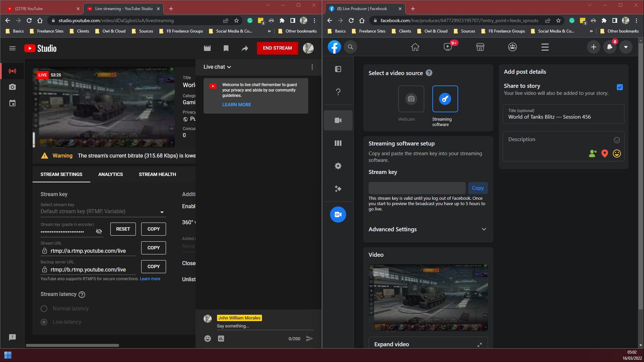Add location pin to post description
Viewport: 644px width, 362px height.
604,154
